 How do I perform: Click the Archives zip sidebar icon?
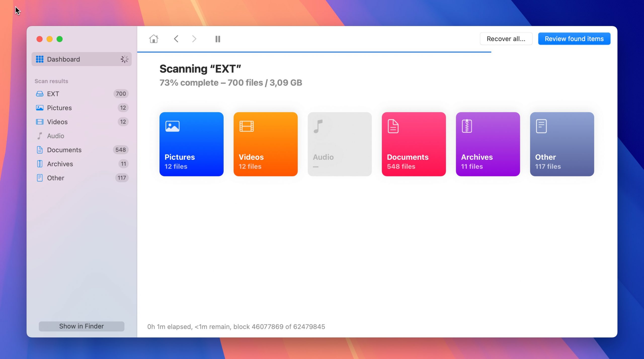39,164
